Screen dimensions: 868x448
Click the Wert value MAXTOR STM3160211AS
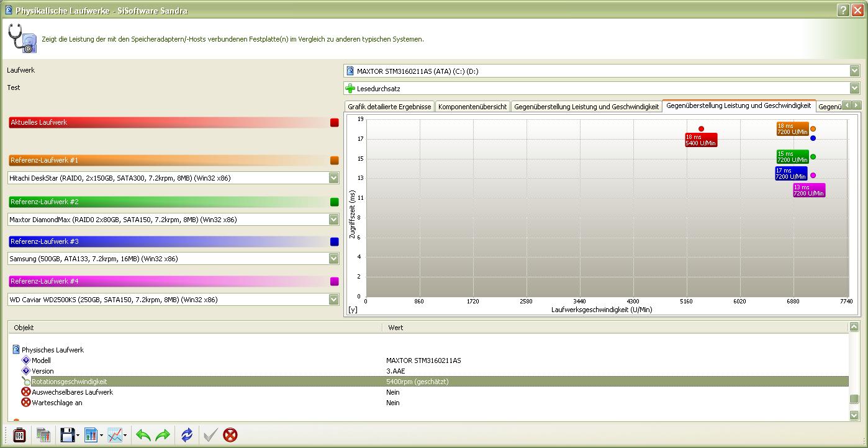point(423,361)
